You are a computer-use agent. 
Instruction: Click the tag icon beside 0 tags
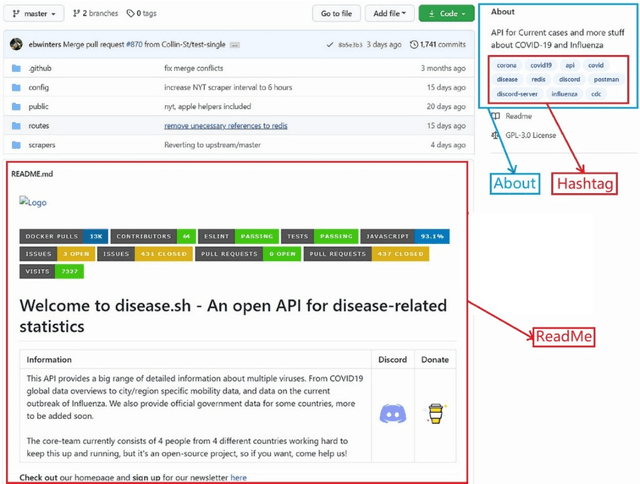pos(130,13)
